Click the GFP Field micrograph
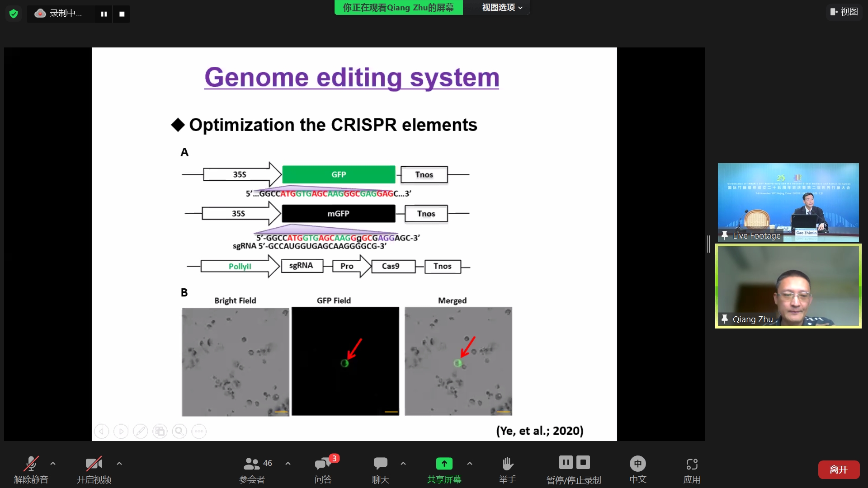868x488 pixels. [345, 361]
